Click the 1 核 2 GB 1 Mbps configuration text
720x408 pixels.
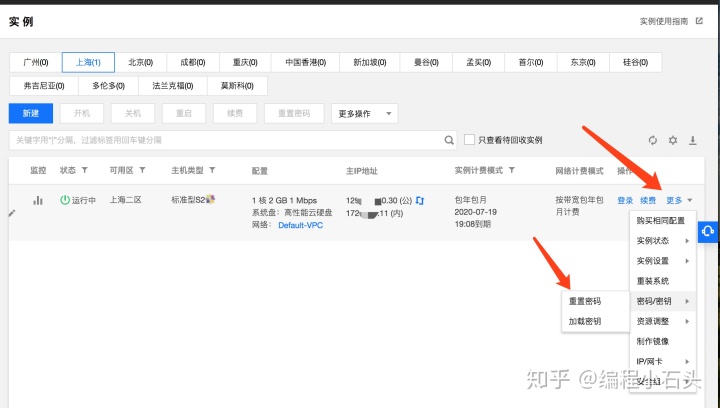point(284,201)
